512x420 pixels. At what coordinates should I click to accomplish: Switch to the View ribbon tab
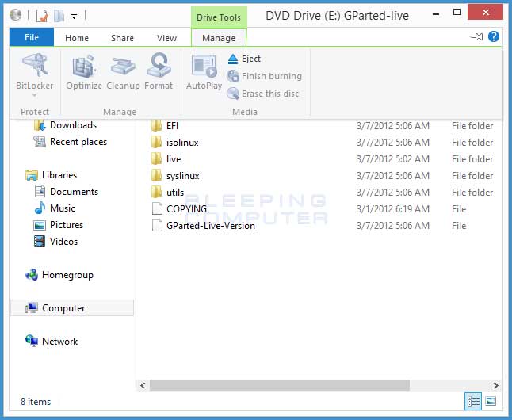point(166,37)
